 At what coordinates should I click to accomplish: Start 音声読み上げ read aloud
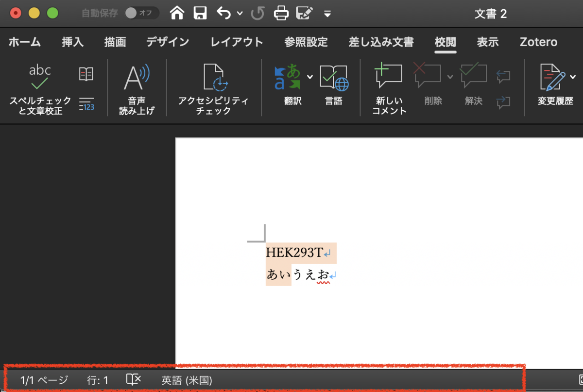pyautogui.click(x=137, y=90)
